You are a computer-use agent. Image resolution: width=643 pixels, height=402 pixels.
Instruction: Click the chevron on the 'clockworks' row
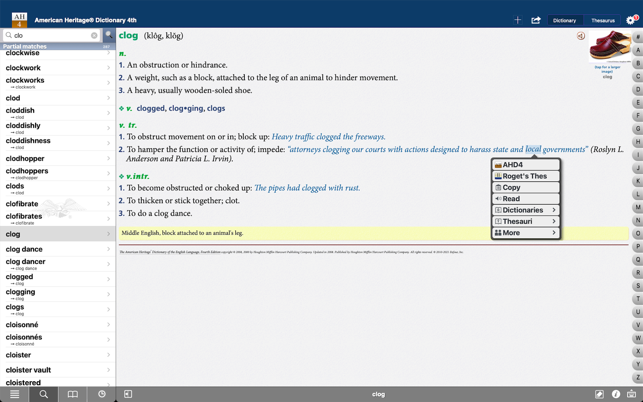coord(109,83)
